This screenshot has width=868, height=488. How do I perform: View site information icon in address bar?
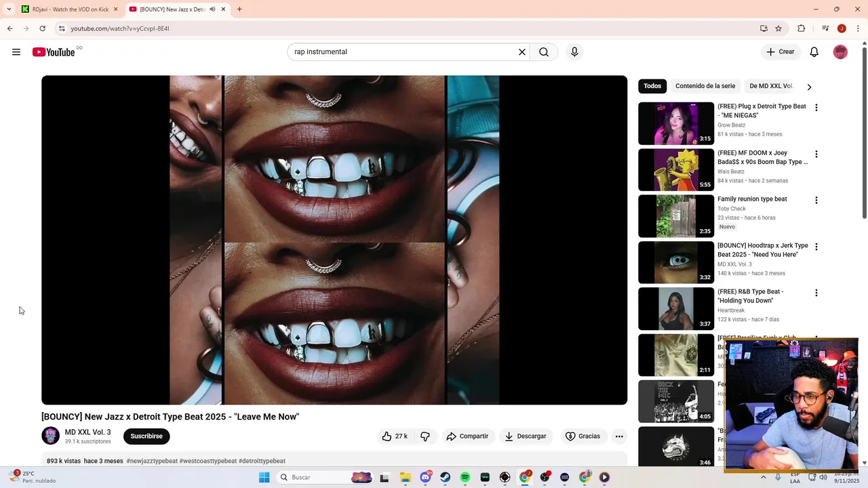[62, 28]
